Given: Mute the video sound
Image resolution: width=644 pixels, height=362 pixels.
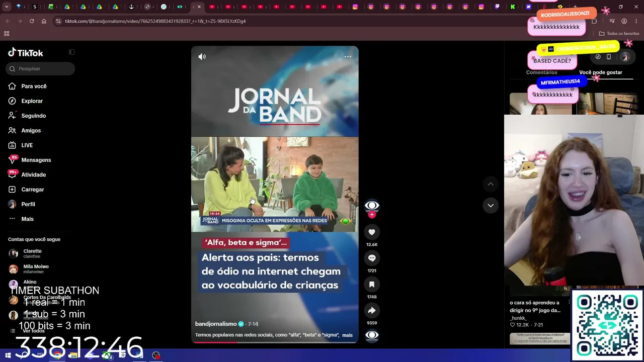Looking at the screenshot, I should [202, 57].
